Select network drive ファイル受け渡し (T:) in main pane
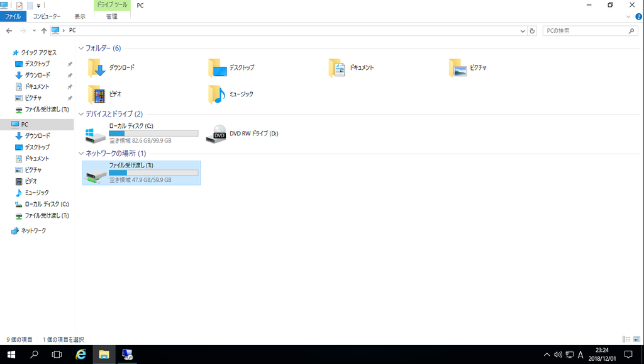This screenshot has height=364, width=644. pyautogui.click(x=142, y=173)
